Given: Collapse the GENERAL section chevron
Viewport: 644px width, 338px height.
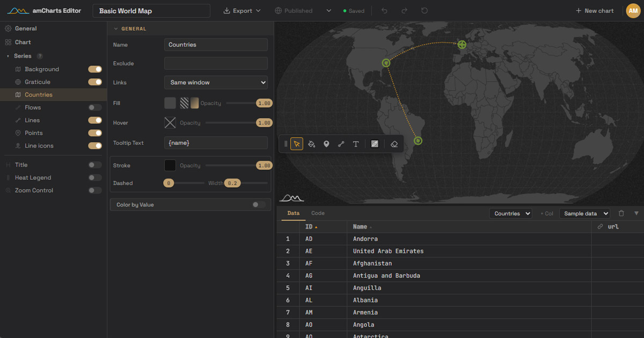Looking at the screenshot, I should [115, 29].
